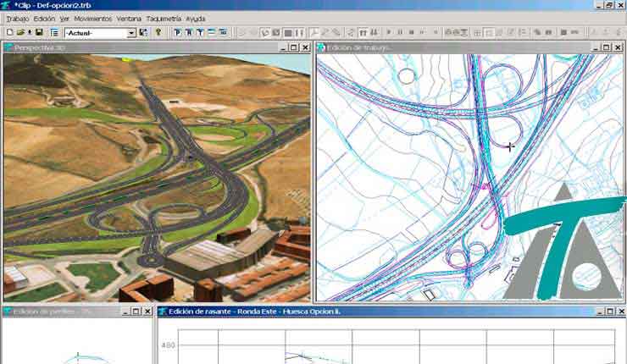The width and height of the screenshot is (627, 364).
Task: Click the down-arrow import icon beside Open
Action: tap(29, 32)
